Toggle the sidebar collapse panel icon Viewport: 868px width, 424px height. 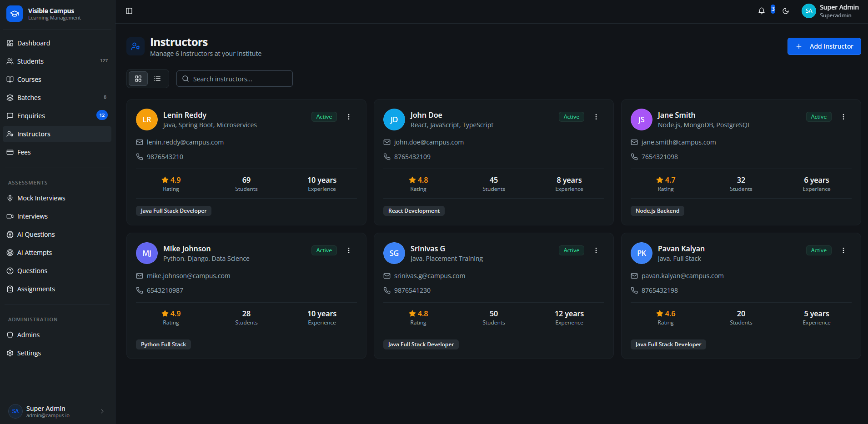point(129,10)
